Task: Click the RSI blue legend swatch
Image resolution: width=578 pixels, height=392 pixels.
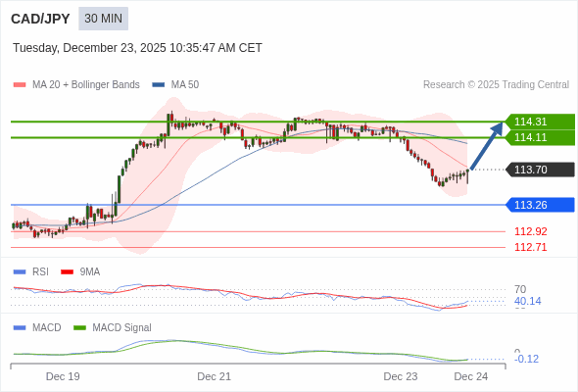Action: point(20,272)
